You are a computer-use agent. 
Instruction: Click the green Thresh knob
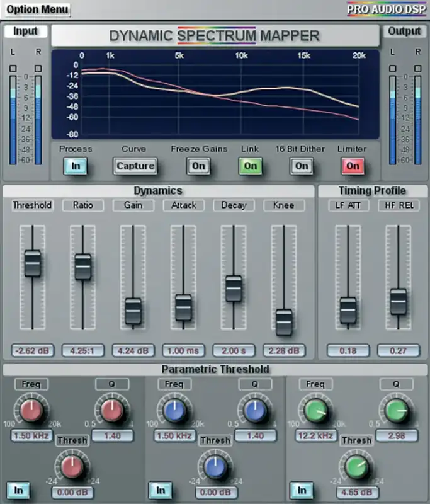pos(356,466)
